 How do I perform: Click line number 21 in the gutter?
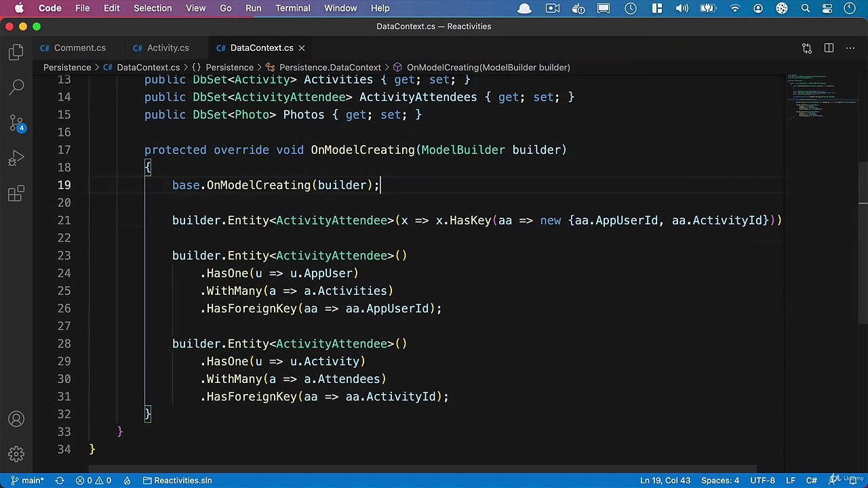[x=64, y=220]
